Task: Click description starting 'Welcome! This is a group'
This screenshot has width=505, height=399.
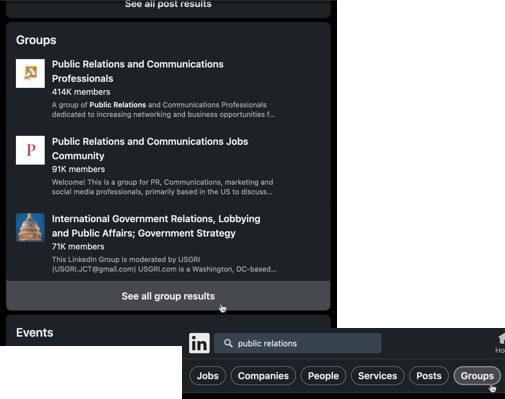Action: [x=162, y=187]
